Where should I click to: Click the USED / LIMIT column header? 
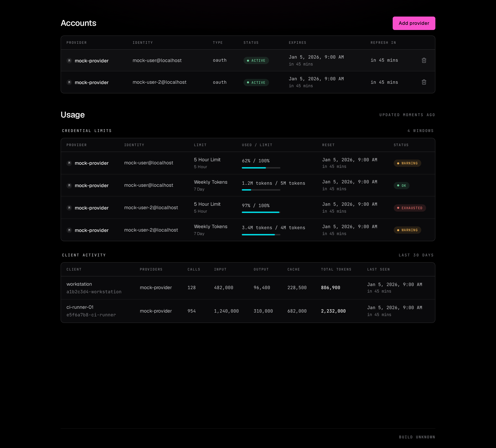pyautogui.click(x=257, y=145)
